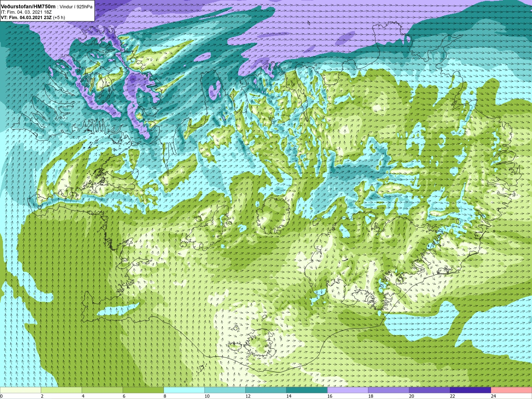Click the legend scale label '18'
The width and height of the screenshot is (532, 399).
click(x=371, y=396)
